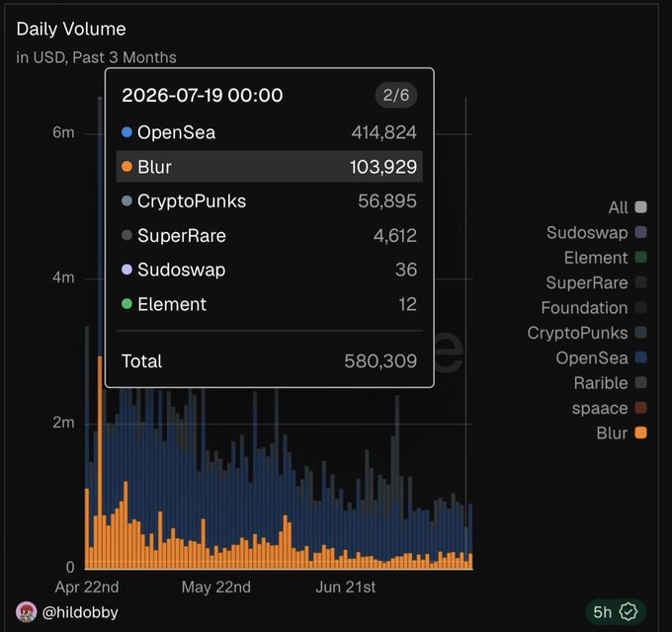Screen dimensions: 672x632
Task: Toggle spaace series in legend
Action: point(610,408)
